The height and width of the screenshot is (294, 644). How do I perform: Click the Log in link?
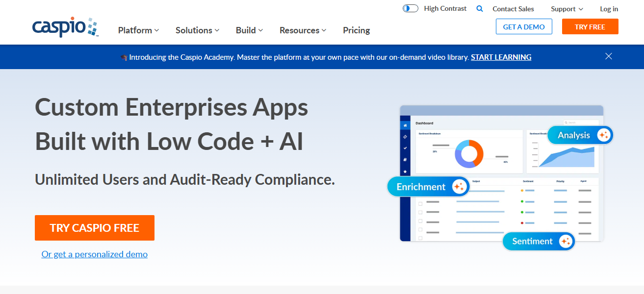coord(609,9)
